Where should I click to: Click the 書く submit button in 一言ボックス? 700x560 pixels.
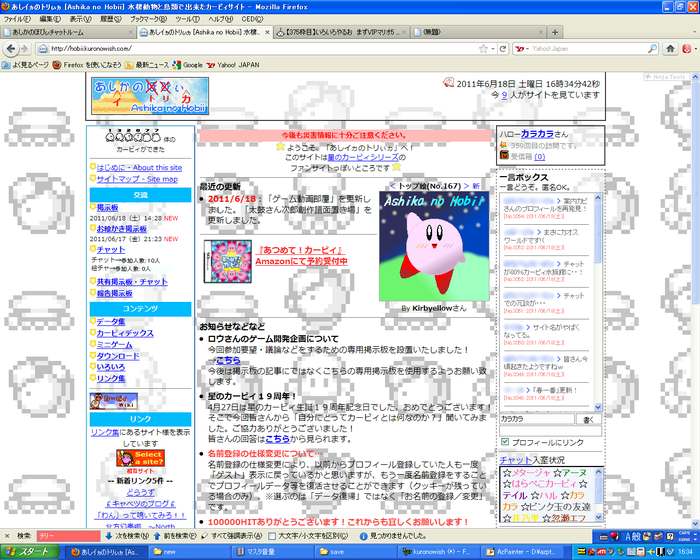[589, 419]
